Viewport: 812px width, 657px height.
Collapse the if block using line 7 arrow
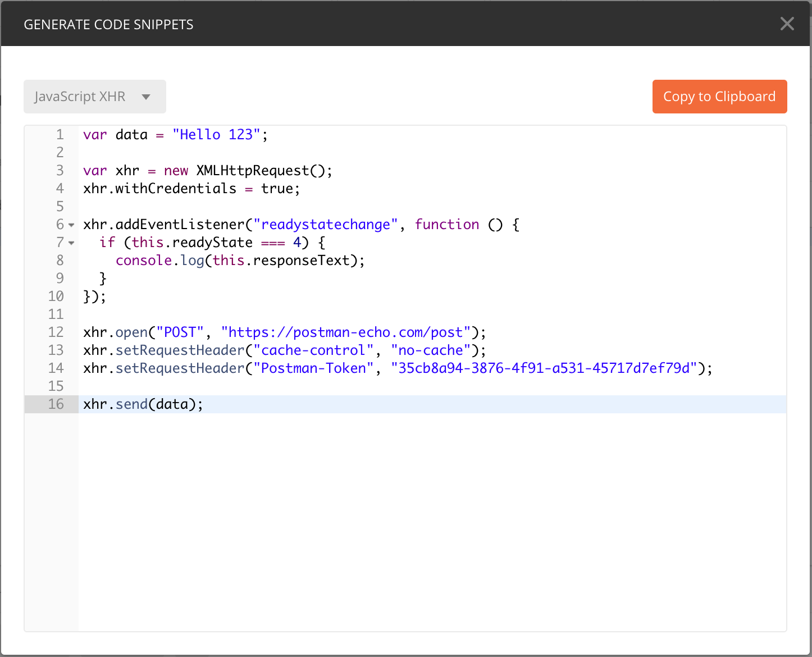(x=71, y=243)
